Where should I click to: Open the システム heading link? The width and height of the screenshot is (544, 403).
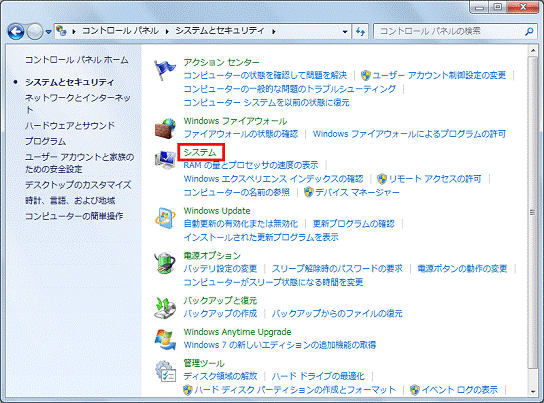pos(200,152)
